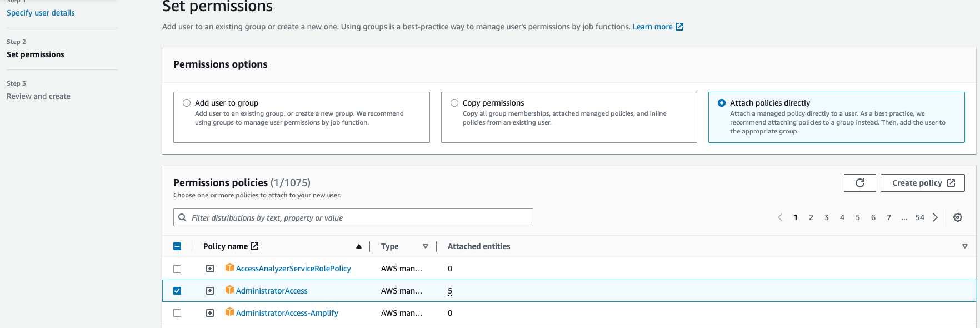Image resolution: width=980 pixels, height=328 pixels.
Task: Select the Copy permissions option
Action: pyautogui.click(x=454, y=103)
